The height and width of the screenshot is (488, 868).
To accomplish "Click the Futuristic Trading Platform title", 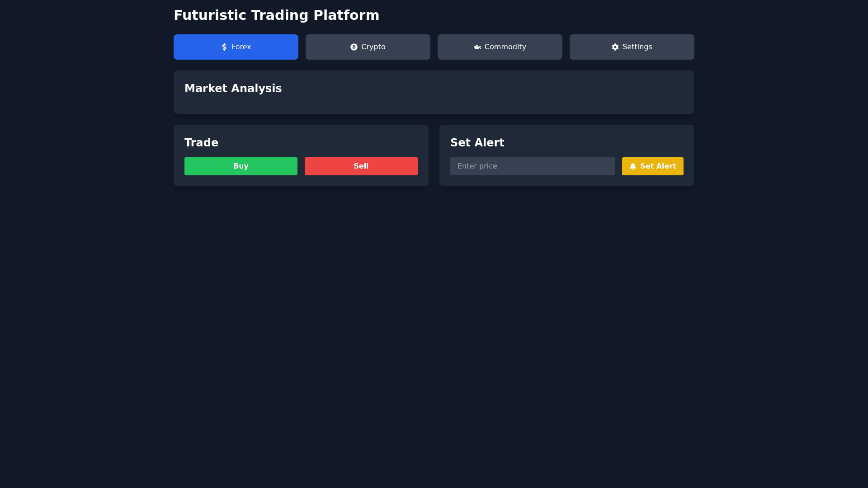I will coord(276,15).
